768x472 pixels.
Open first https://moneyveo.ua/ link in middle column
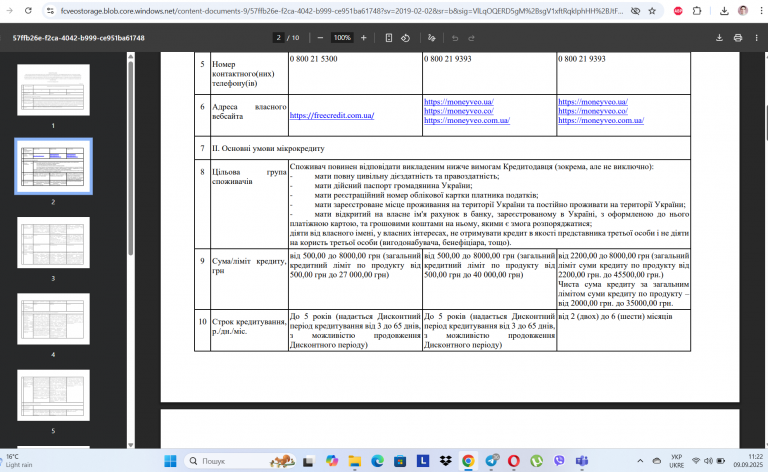tap(459, 102)
